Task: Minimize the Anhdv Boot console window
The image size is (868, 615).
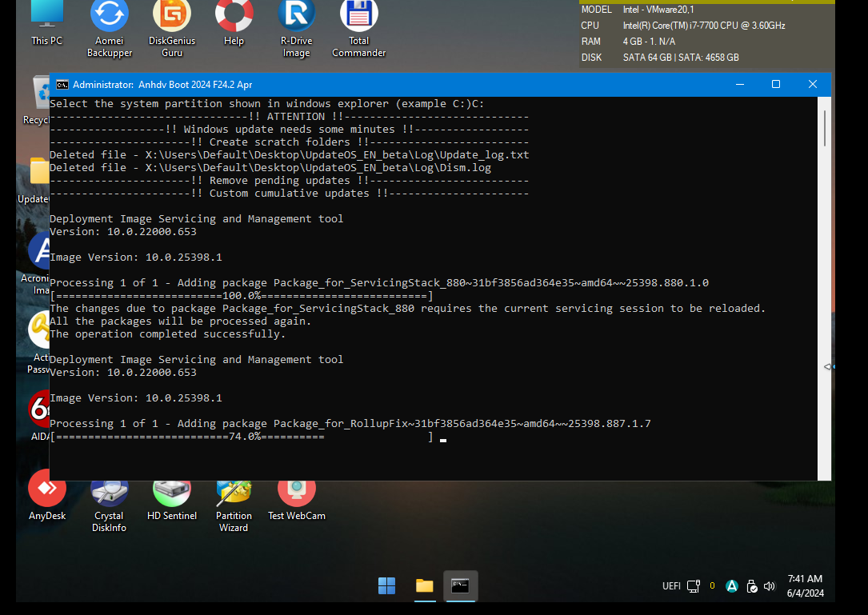Action: pyautogui.click(x=739, y=84)
